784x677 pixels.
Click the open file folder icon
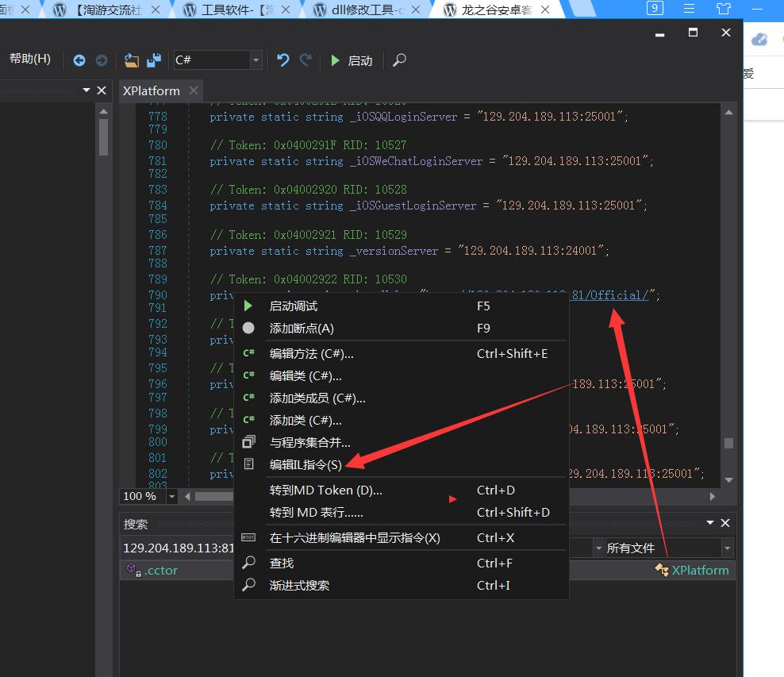pyautogui.click(x=132, y=60)
